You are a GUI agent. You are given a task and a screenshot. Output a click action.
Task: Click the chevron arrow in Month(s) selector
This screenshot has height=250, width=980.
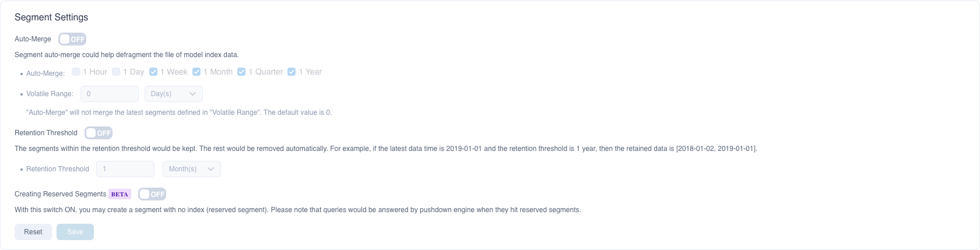click(210, 169)
